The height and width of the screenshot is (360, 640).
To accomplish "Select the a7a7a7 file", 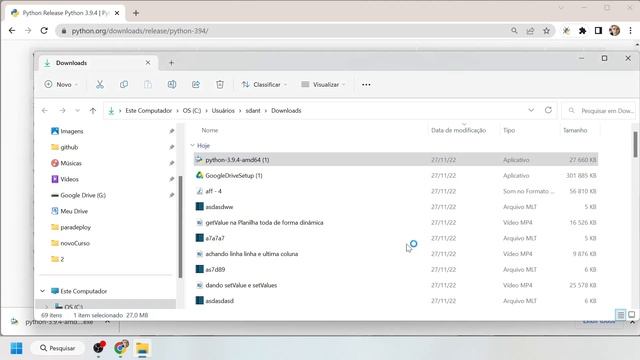I will tap(396, 238).
